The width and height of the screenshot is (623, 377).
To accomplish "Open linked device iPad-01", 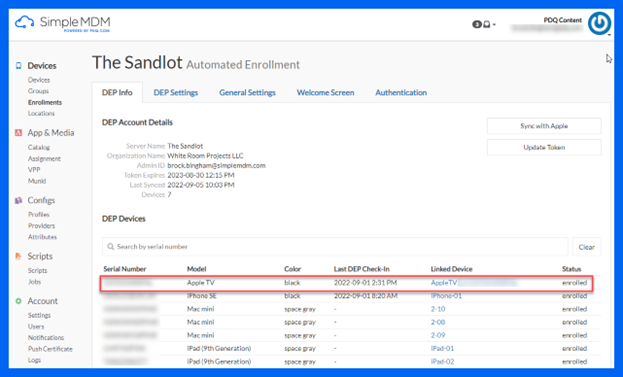I will tap(442, 348).
